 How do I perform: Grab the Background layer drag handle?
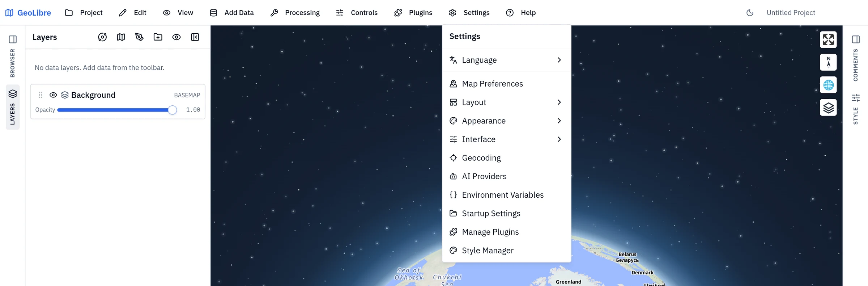41,95
